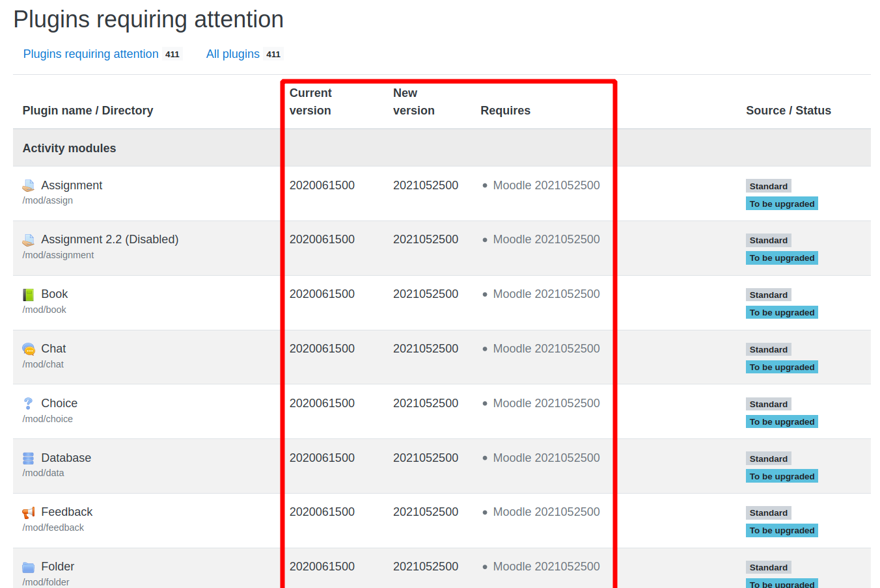Click the Chat speech bubble icon
This screenshot has height=588, width=880.
tap(29, 349)
